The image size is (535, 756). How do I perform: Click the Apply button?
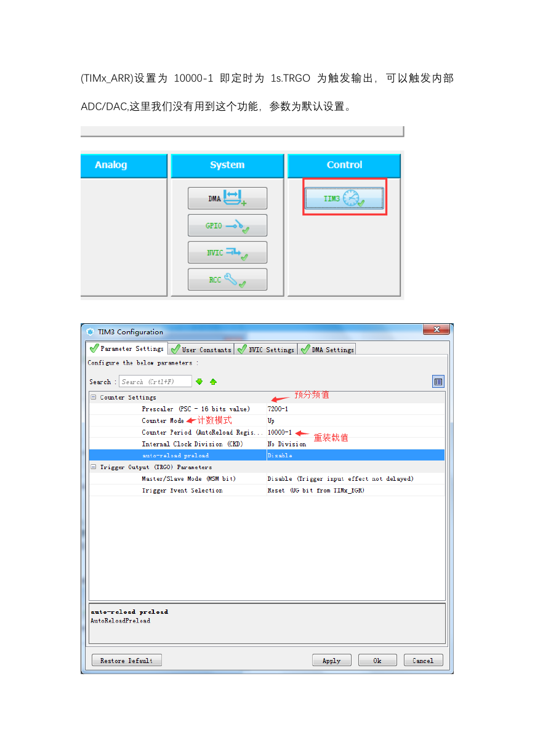coord(332,661)
